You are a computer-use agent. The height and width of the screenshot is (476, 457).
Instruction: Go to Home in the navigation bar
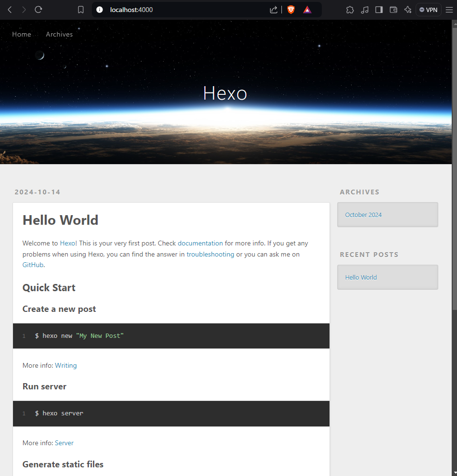(x=21, y=34)
